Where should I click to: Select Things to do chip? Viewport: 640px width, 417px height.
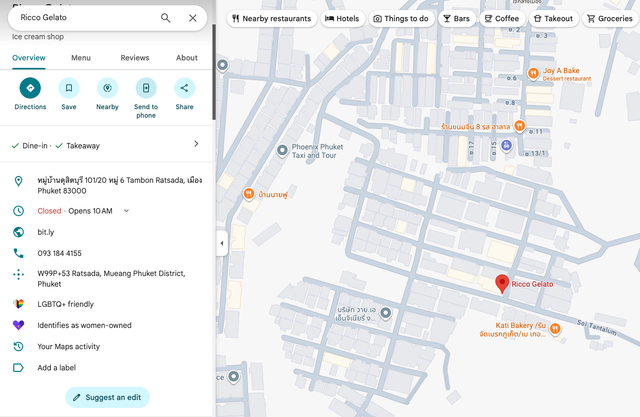click(401, 19)
